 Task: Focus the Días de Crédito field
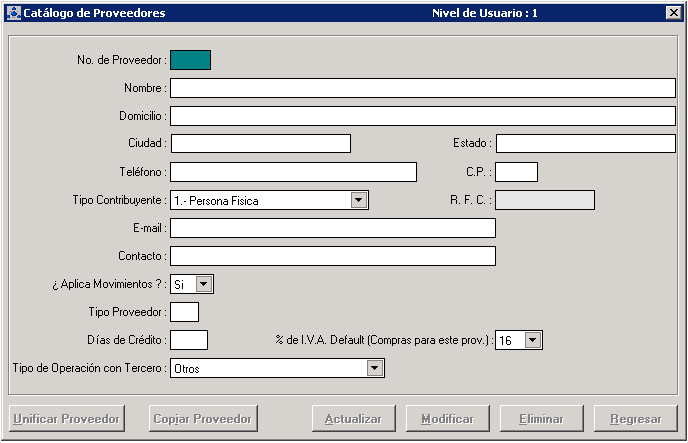click(x=188, y=340)
